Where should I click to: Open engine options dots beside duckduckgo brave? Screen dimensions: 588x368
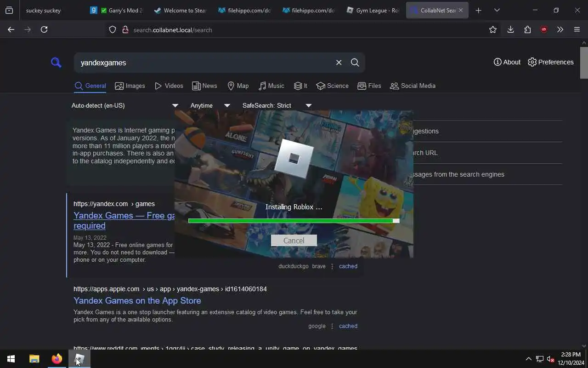(332, 266)
